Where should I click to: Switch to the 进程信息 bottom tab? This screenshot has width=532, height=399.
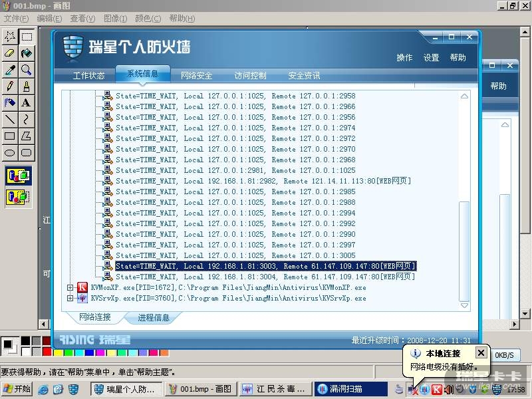pos(154,318)
